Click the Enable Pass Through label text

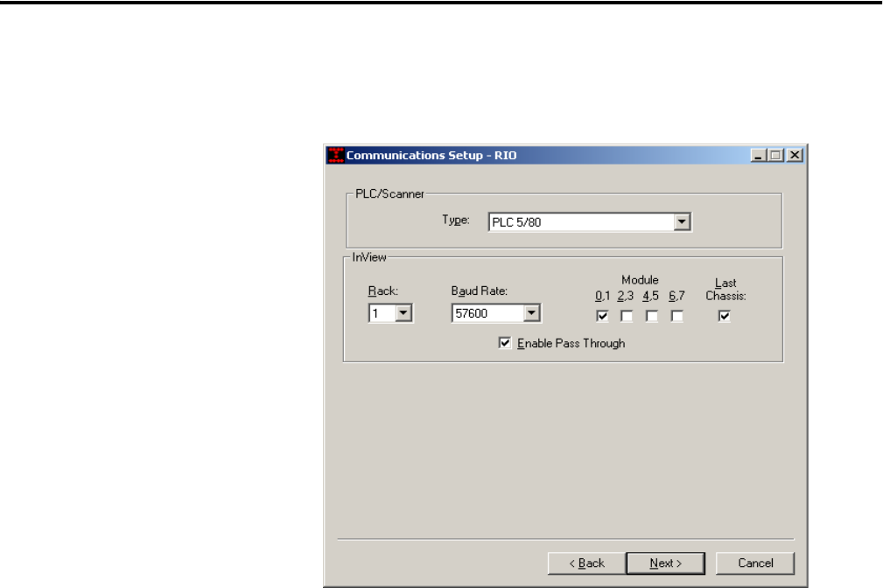click(571, 343)
